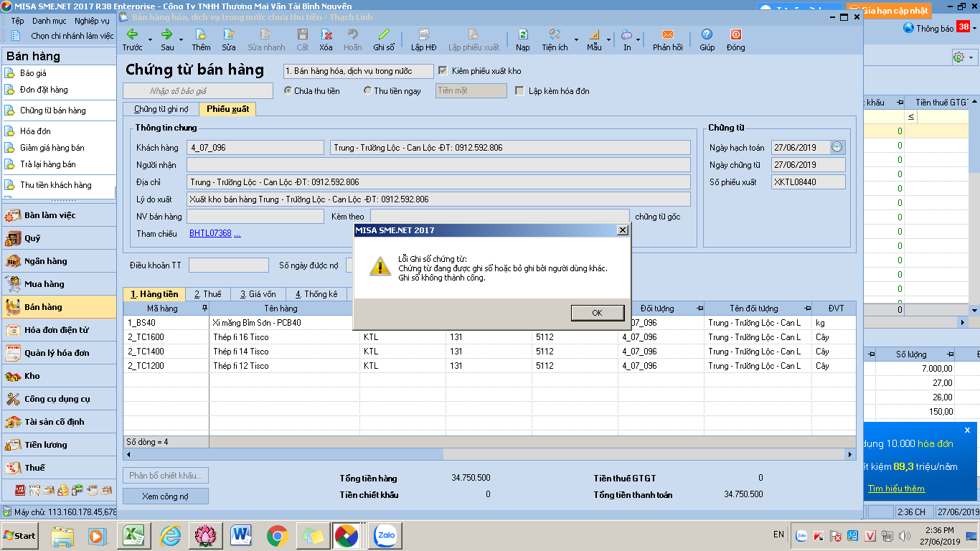Click the Sau (next) toolbar arrow
Viewport: 980px width, 551px height.
point(167,34)
